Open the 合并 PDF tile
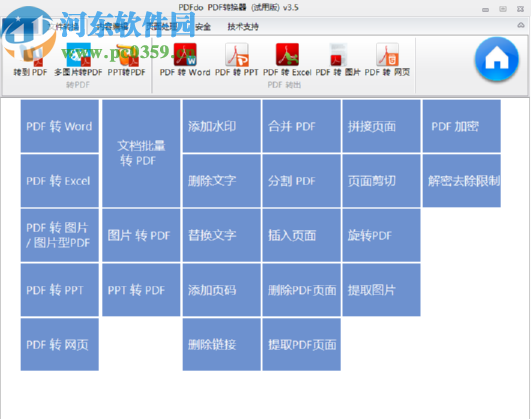 pyautogui.click(x=301, y=126)
